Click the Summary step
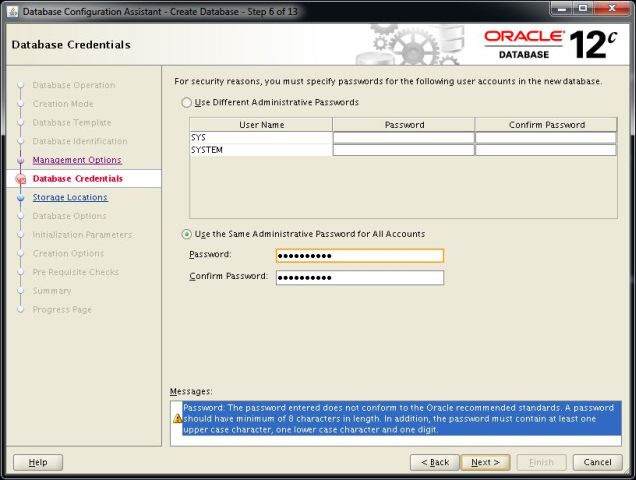 (52, 291)
